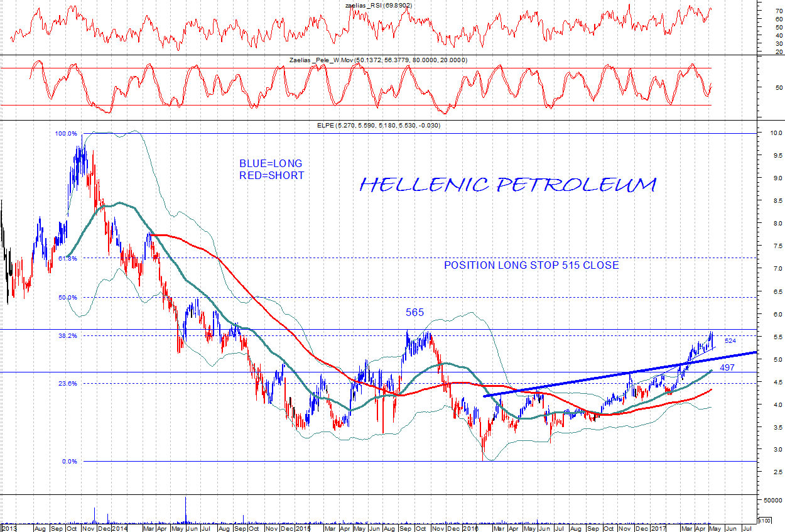The height and width of the screenshot is (532, 785).
Task: Click the 497 trendline annotation
Action: 727,367
